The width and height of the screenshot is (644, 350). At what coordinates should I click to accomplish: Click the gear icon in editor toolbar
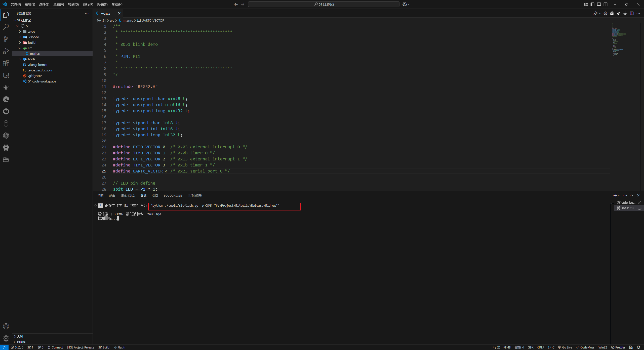(606, 13)
